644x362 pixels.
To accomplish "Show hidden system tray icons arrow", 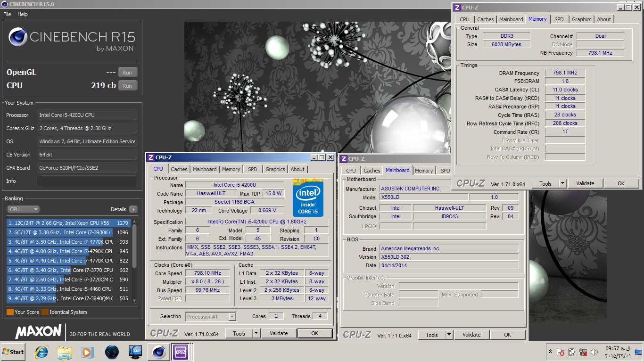I will [550, 352].
